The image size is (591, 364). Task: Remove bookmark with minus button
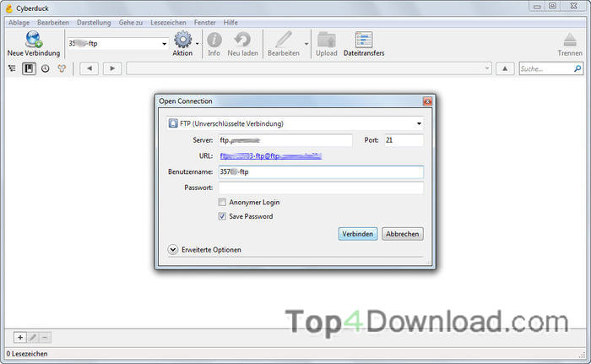click(x=45, y=337)
